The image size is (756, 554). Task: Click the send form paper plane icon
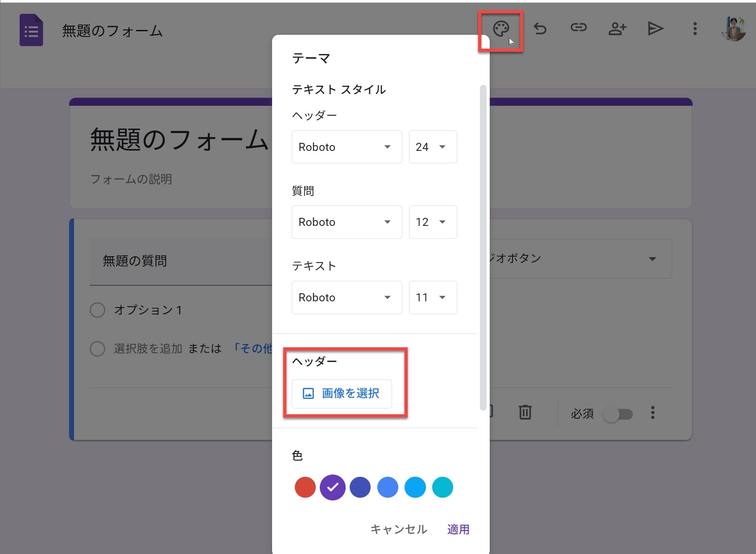655,29
